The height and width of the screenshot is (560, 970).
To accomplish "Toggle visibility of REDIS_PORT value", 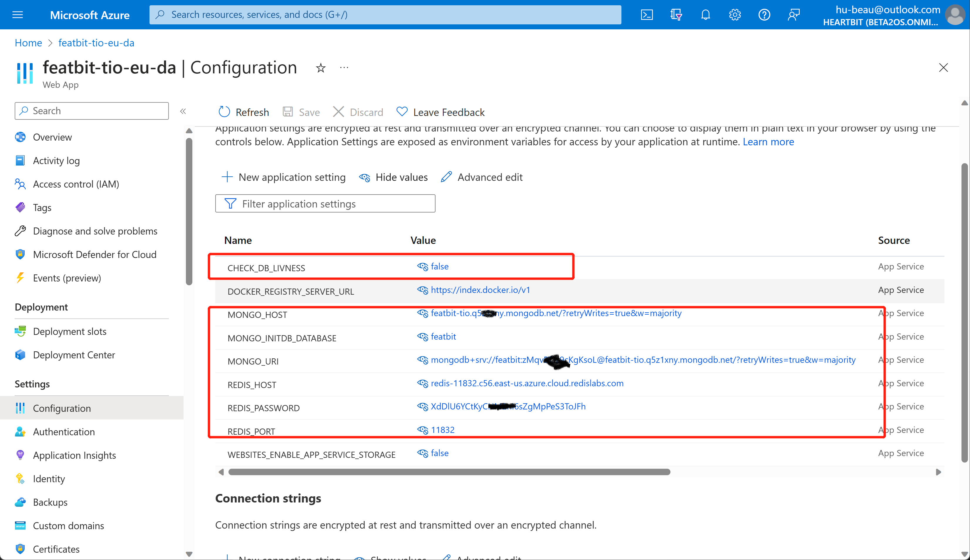I will [x=423, y=430].
